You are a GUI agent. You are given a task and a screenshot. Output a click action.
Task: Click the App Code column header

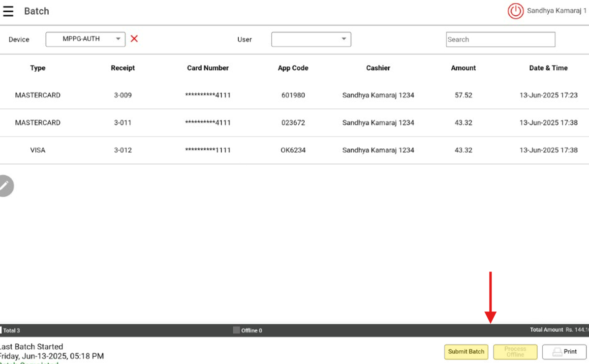click(293, 68)
